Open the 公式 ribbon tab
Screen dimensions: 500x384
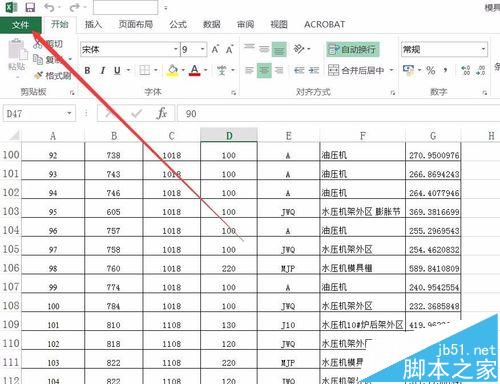click(178, 24)
